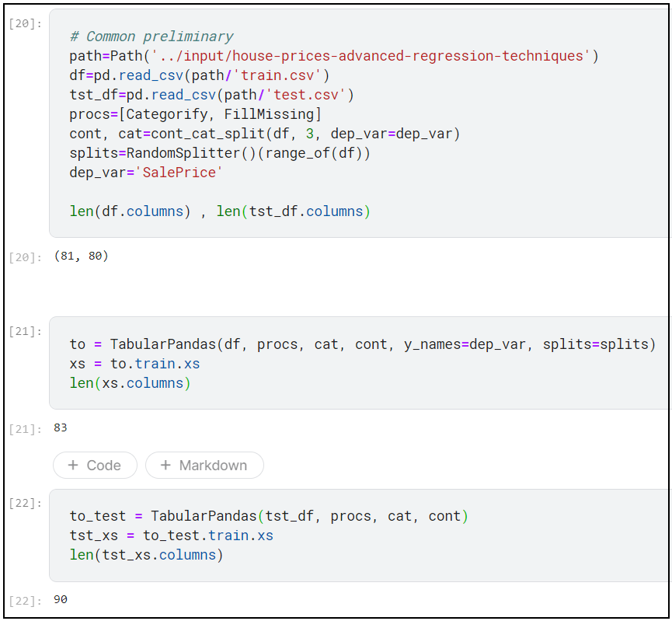
Task: Click the 'to = TabularPandas(df...' line
Action: pos(363,344)
